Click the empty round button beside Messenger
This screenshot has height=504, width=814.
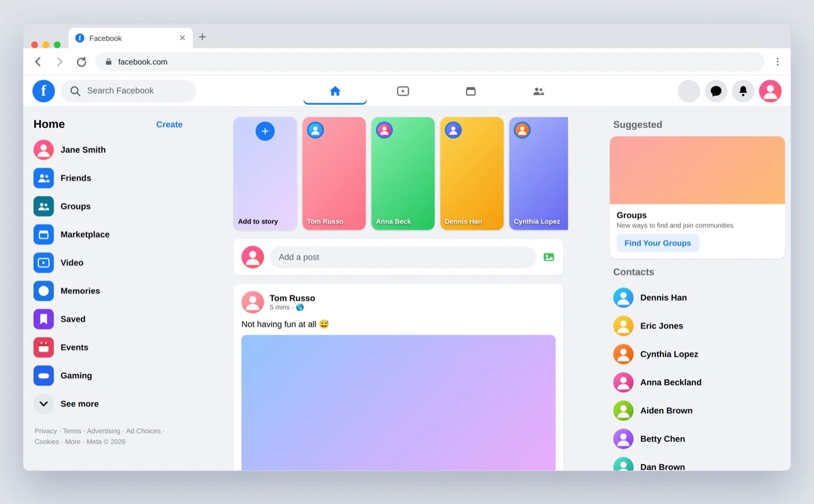[x=689, y=91]
